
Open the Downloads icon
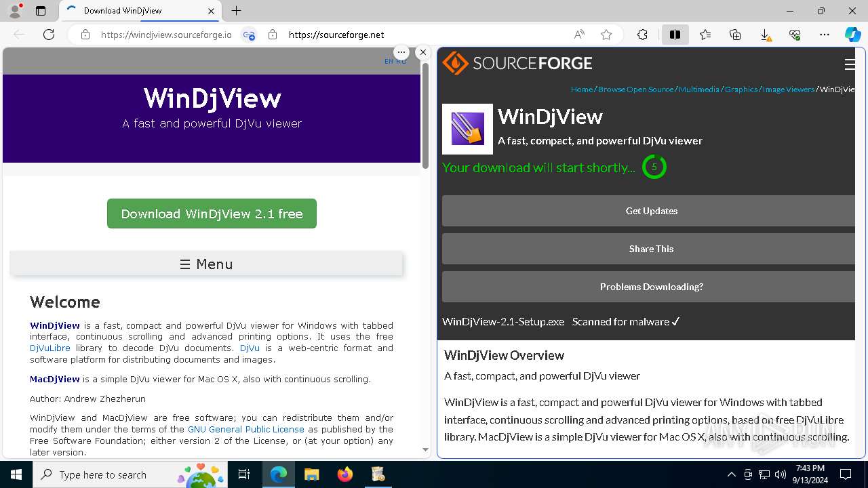pyautogui.click(x=765, y=35)
